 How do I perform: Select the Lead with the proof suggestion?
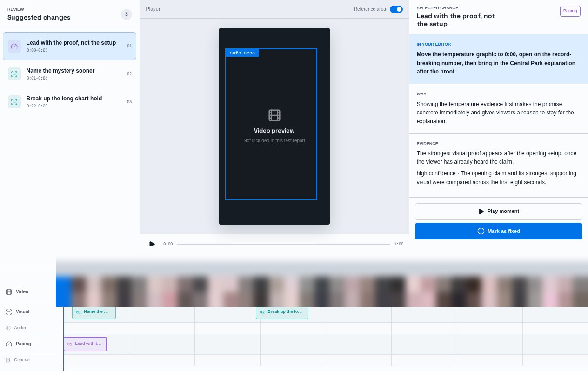[69, 46]
